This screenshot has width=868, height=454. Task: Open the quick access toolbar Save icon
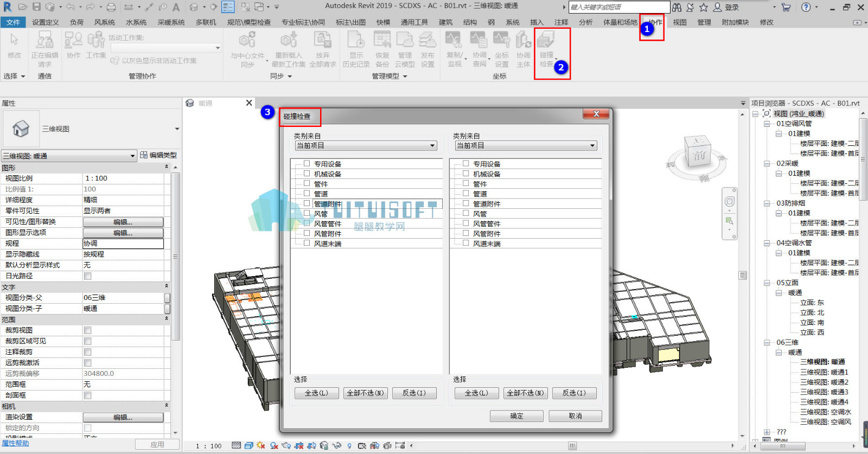(x=36, y=7)
